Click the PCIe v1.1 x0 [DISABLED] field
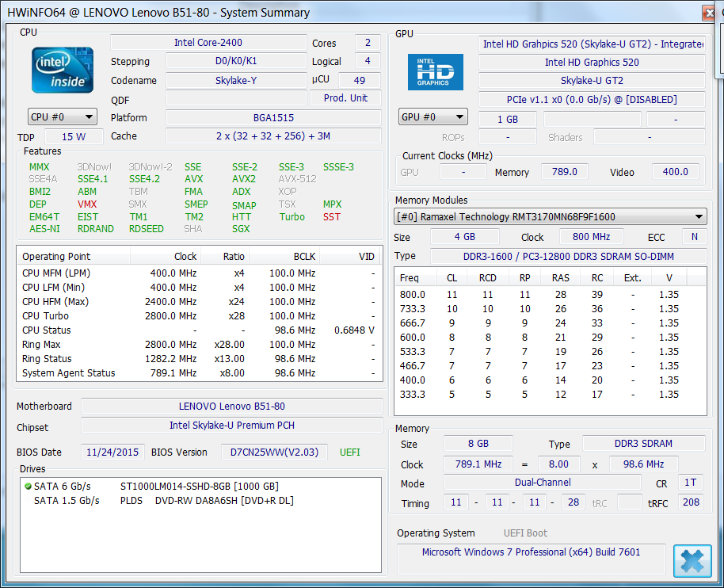This screenshot has width=724, height=588. pos(592,100)
